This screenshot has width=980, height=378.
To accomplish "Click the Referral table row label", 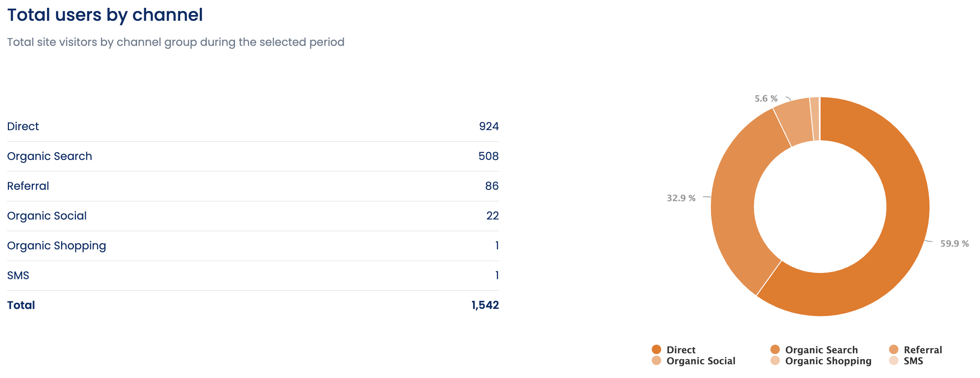I will [28, 186].
